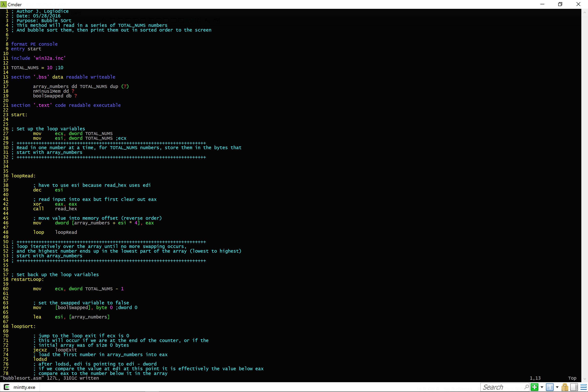Click the 'lodsd' instruction

pyautogui.click(x=40, y=359)
